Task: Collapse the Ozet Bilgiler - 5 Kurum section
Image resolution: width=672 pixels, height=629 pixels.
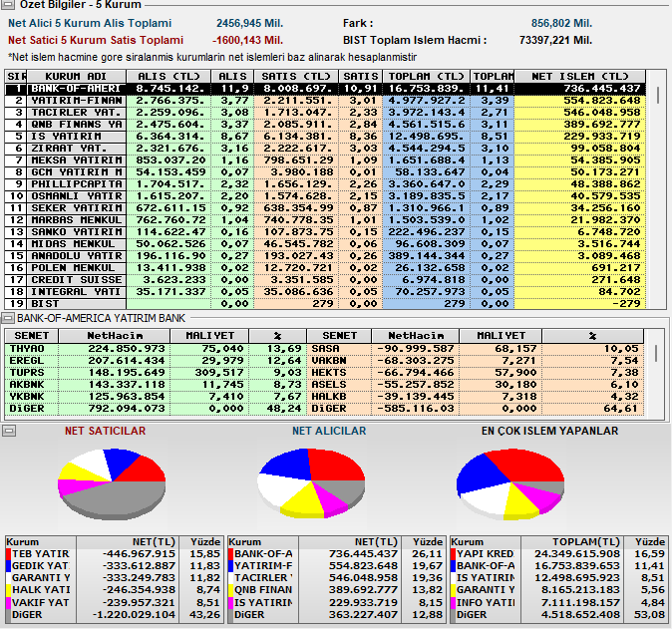Action: coord(7,4)
